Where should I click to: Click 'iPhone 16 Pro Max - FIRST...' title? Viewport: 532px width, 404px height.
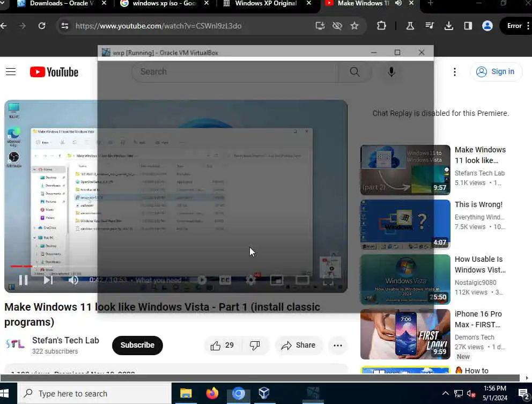(x=478, y=319)
